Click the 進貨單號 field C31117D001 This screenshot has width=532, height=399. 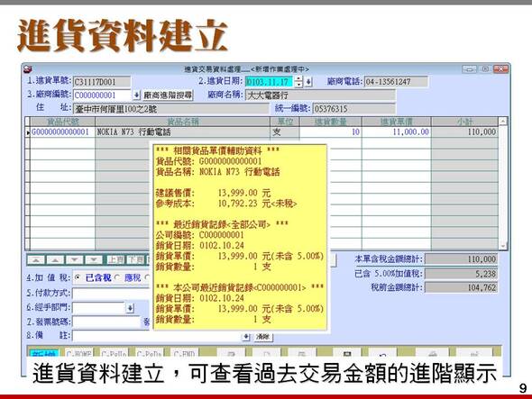pos(102,82)
